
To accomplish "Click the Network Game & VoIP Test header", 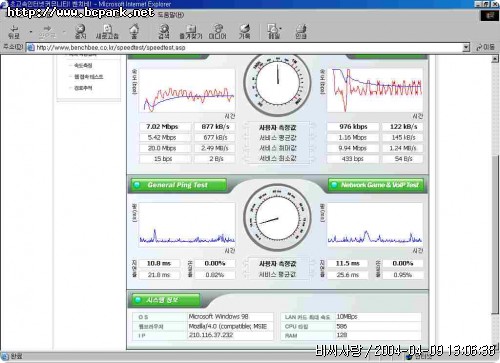I will coord(377,185).
